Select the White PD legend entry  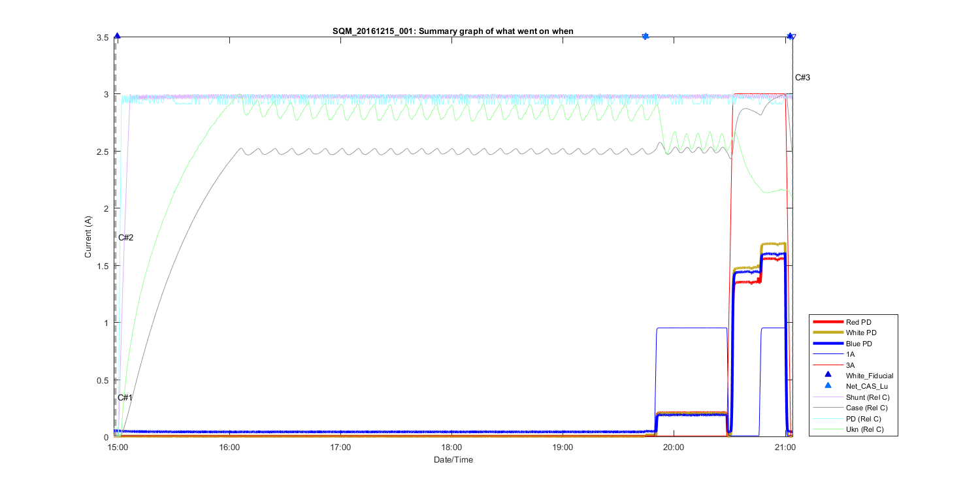(860, 333)
